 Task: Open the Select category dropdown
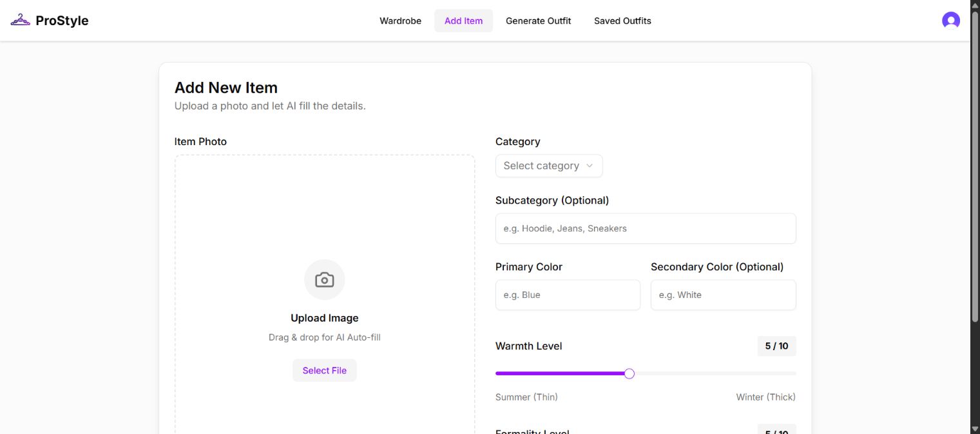(x=549, y=166)
